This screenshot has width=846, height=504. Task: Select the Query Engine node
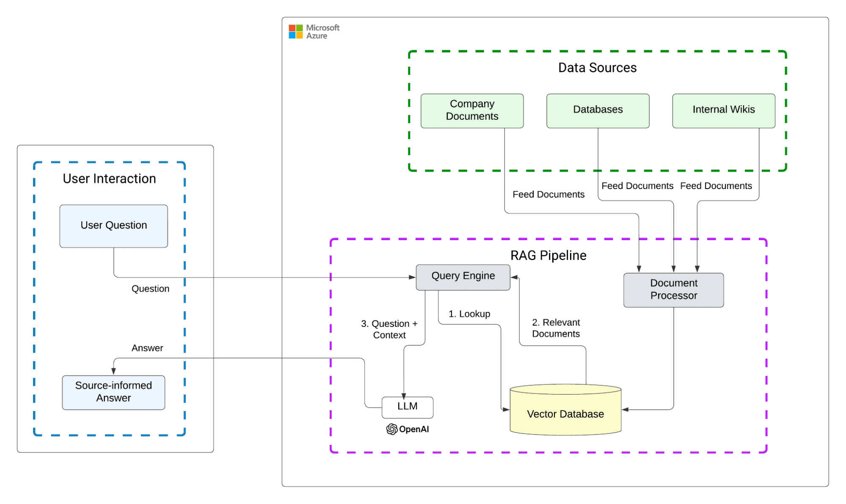[463, 277]
